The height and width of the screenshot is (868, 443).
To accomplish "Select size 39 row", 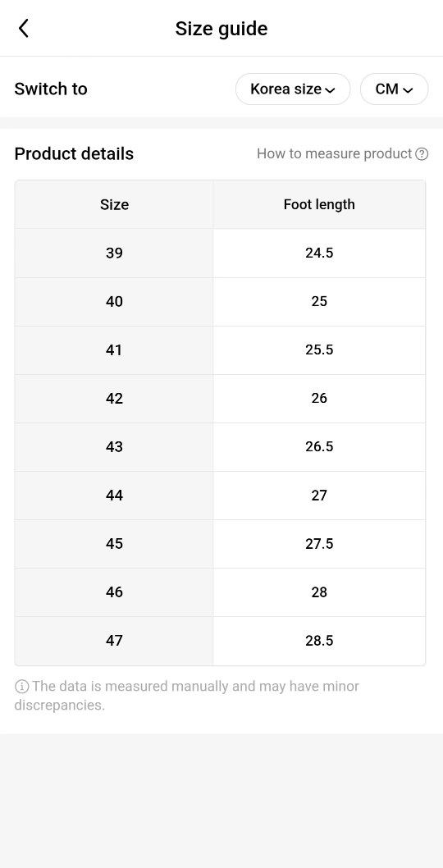I will pos(220,253).
